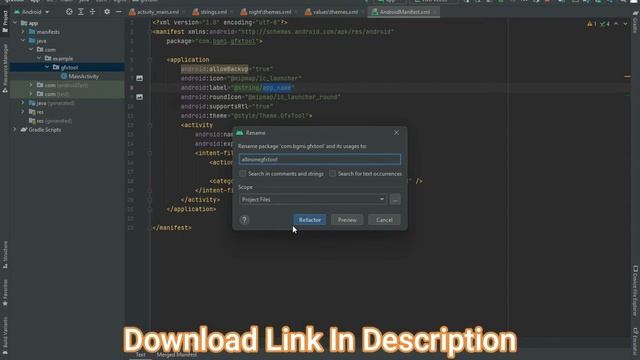The width and height of the screenshot is (640, 360).
Task: Click the Preview button
Action: pos(347,220)
